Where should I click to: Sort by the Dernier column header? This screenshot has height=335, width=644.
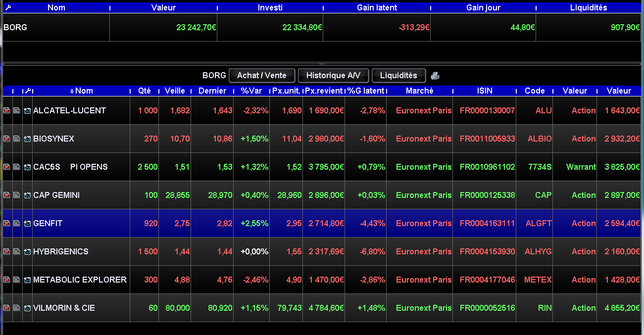[x=212, y=91]
